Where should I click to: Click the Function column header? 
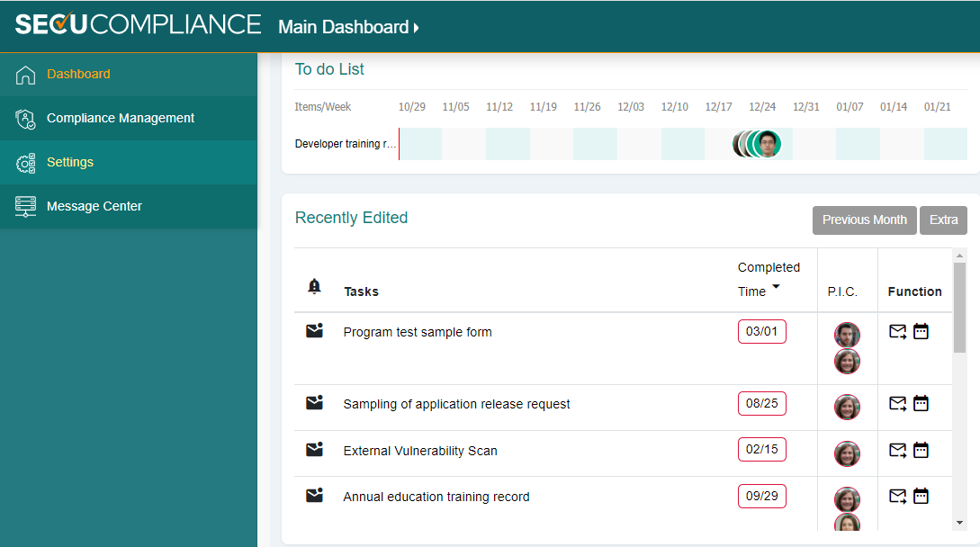[x=914, y=291]
